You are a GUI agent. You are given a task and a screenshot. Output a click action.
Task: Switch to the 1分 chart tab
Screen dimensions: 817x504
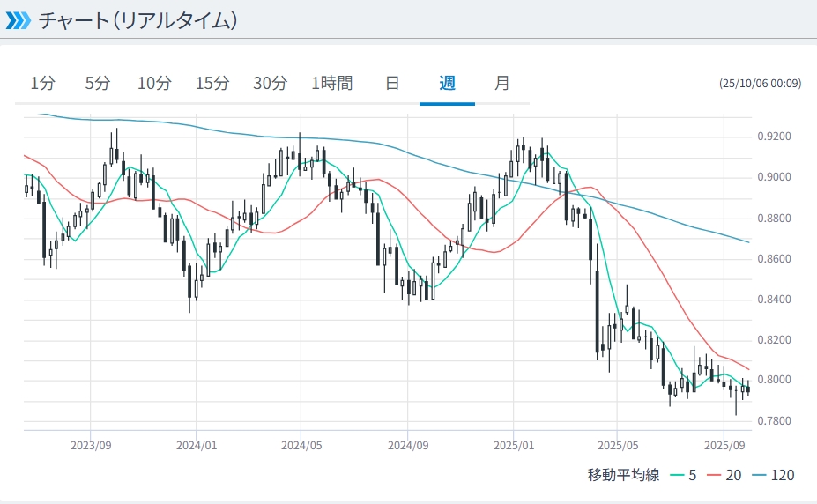click(x=42, y=84)
